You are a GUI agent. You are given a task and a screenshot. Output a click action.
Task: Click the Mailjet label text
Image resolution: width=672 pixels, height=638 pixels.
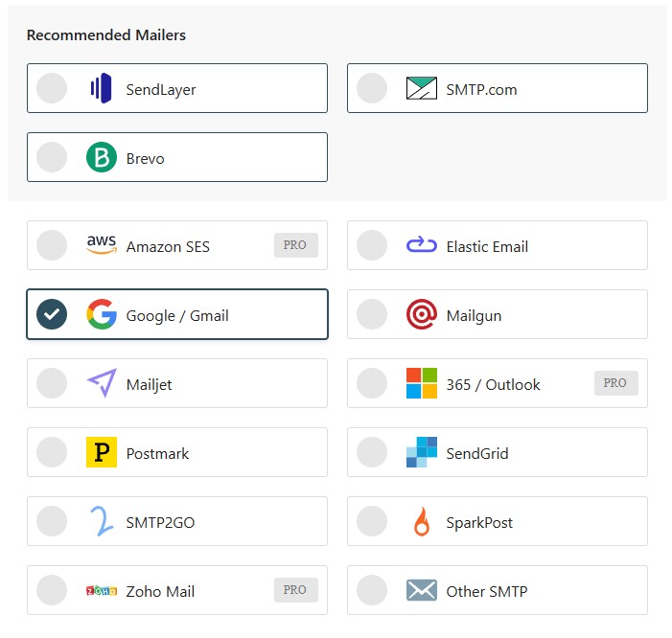tap(150, 385)
